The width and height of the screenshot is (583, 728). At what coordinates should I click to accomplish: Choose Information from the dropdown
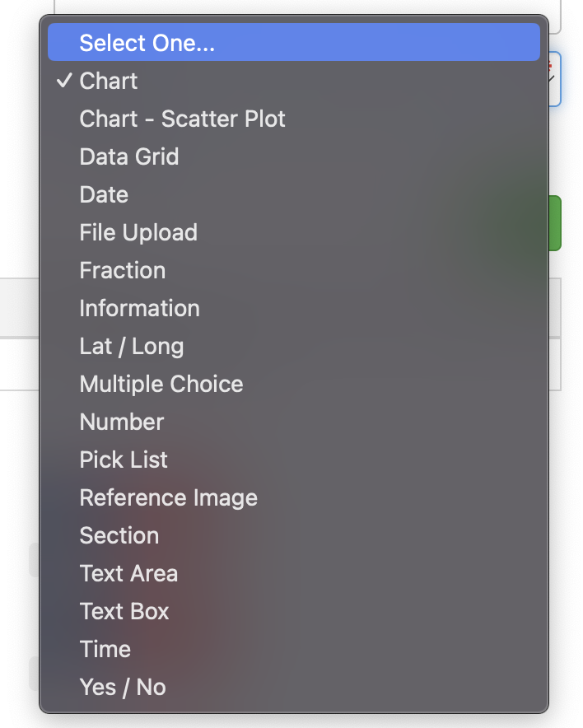[x=139, y=308]
